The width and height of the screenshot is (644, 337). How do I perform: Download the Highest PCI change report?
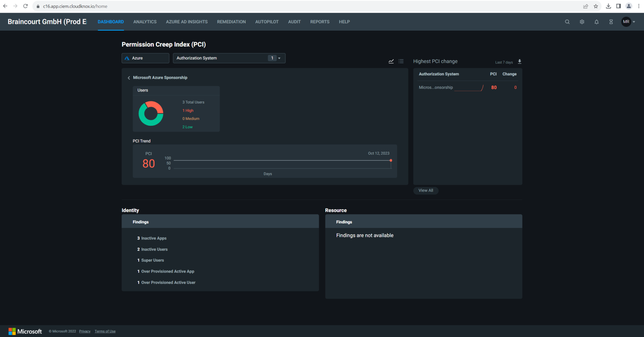[519, 62]
